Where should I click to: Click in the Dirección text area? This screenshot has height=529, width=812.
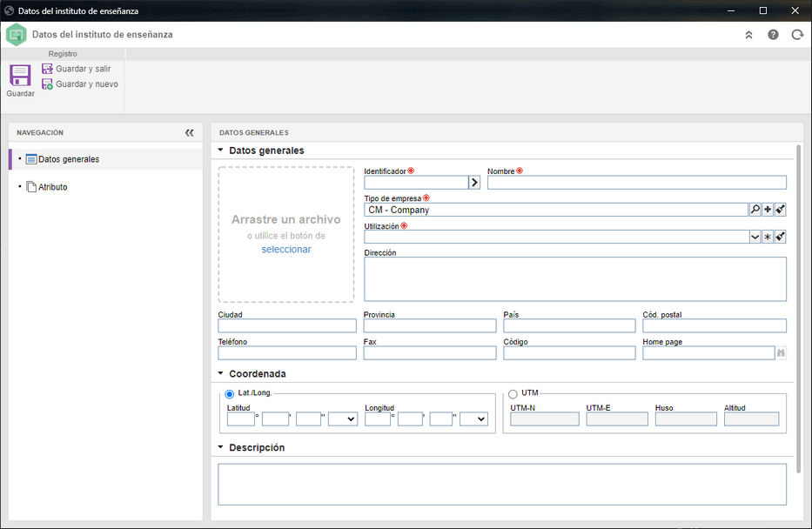pos(574,279)
